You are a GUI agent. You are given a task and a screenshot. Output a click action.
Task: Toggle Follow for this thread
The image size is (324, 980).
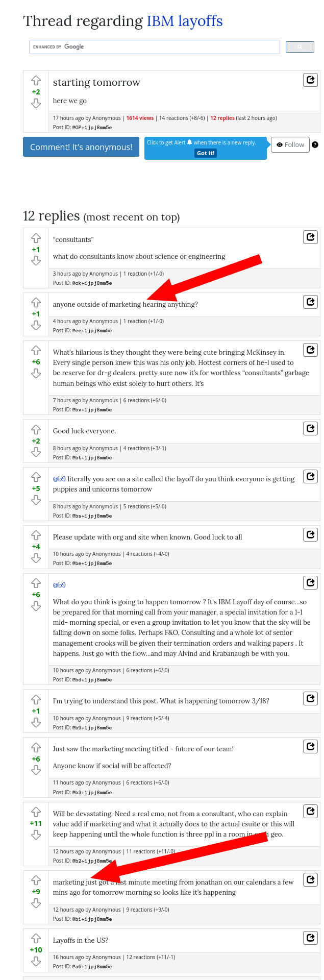click(290, 145)
